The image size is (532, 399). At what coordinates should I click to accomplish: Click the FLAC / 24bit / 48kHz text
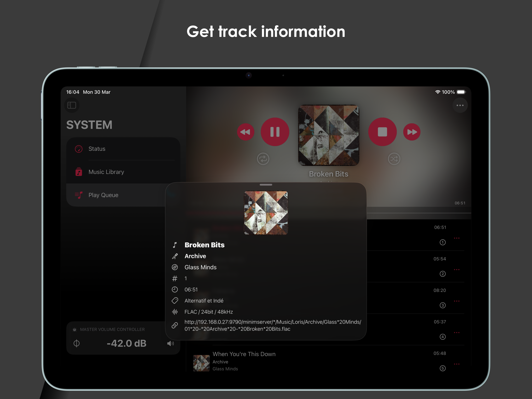coord(209,312)
